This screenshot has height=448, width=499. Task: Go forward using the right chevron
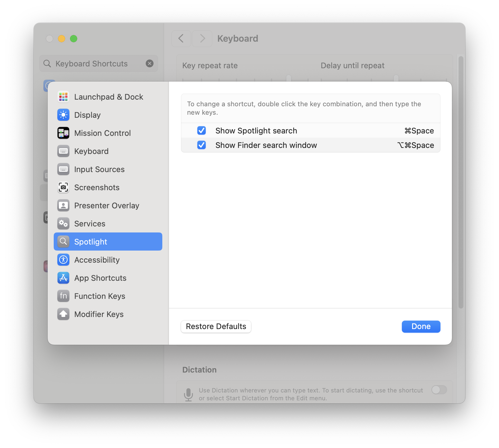coord(202,39)
